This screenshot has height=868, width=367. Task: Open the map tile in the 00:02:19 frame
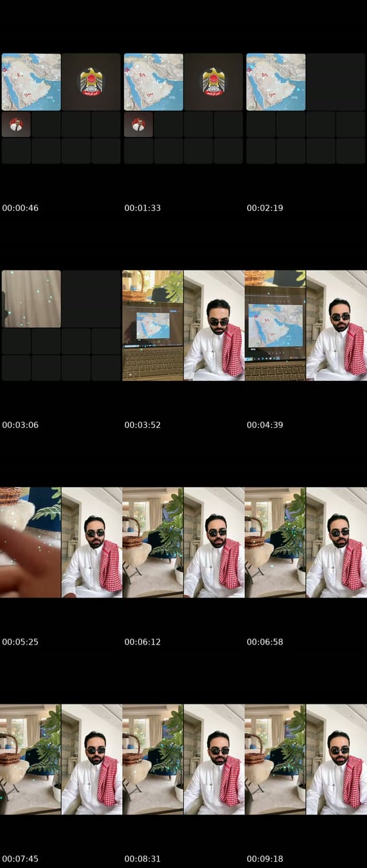point(276,82)
